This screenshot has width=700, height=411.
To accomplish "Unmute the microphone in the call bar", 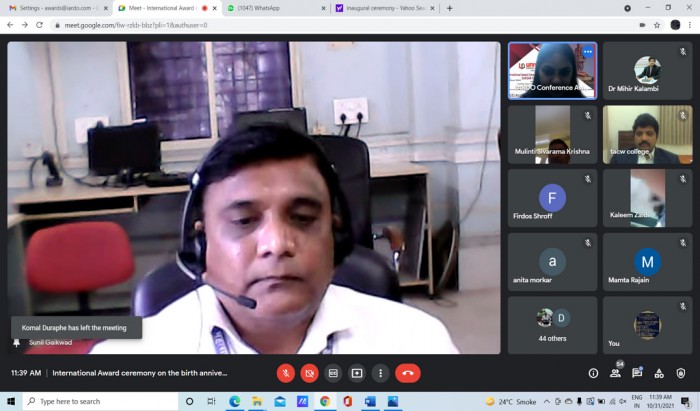I will pos(286,373).
